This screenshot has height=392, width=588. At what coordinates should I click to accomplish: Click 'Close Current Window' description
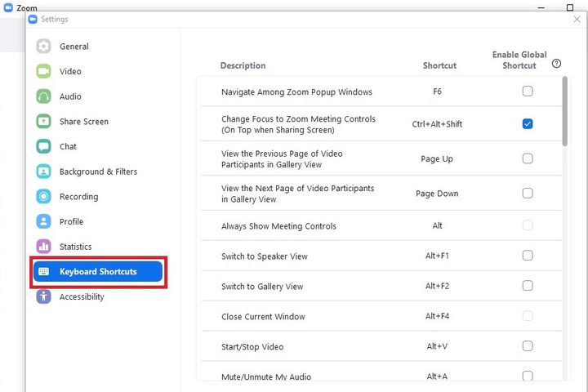point(263,317)
